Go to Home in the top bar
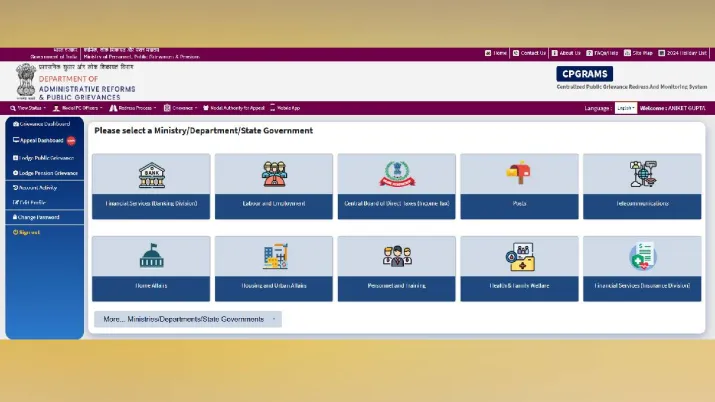 (x=496, y=53)
